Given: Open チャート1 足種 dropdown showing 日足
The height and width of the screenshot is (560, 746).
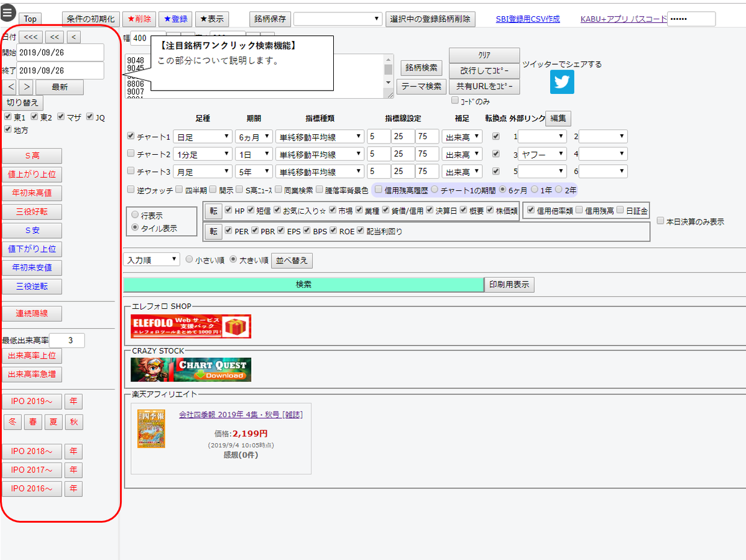Looking at the screenshot, I should pyautogui.click(x=202, y=137).
